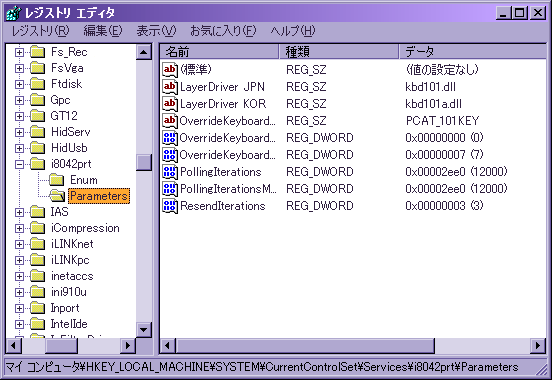Image resolution: width=552 pixels, height=380 pixels.
Task: Click the 0x00000003 (3) data cell
Action: pyautogui.click(x=444, y=206)
